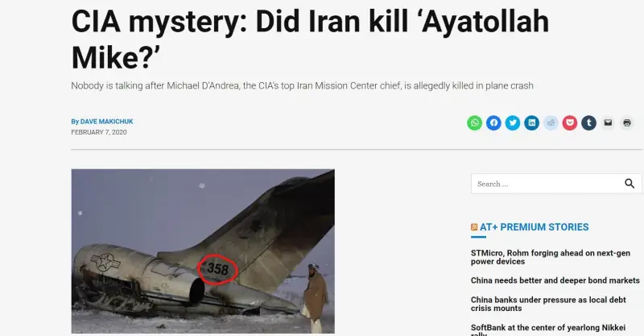
Task: Open the AT+ Premium Stories RSS feed icon
Action: (474, 227)
